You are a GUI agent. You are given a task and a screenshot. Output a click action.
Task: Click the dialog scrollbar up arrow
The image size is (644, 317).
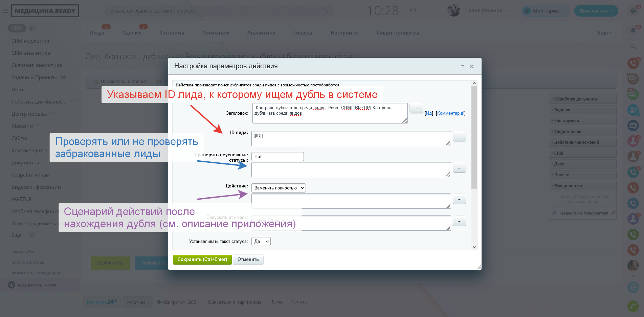click(x=474, y=83)
